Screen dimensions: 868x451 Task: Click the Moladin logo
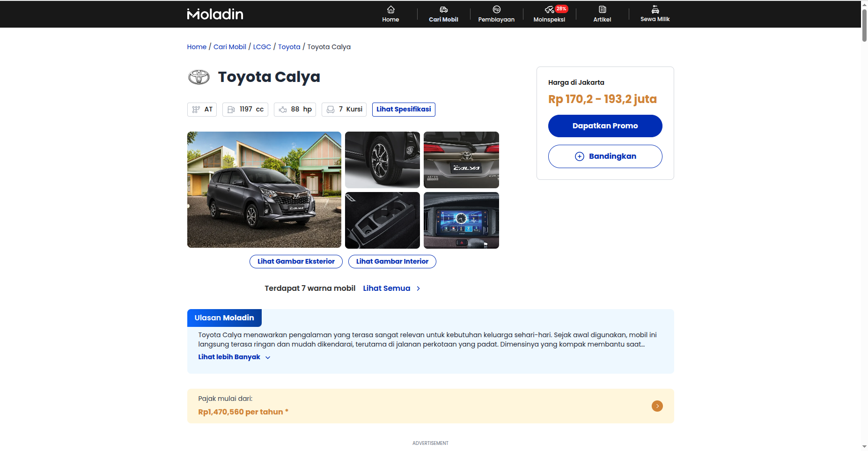pyautogui.click(x=215, y=14)
